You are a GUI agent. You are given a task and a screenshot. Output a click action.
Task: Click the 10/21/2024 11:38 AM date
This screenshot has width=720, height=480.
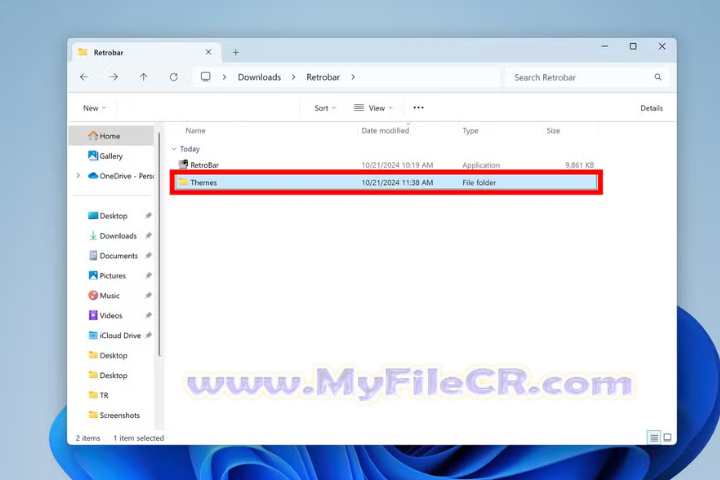click(x=397, y=182)
